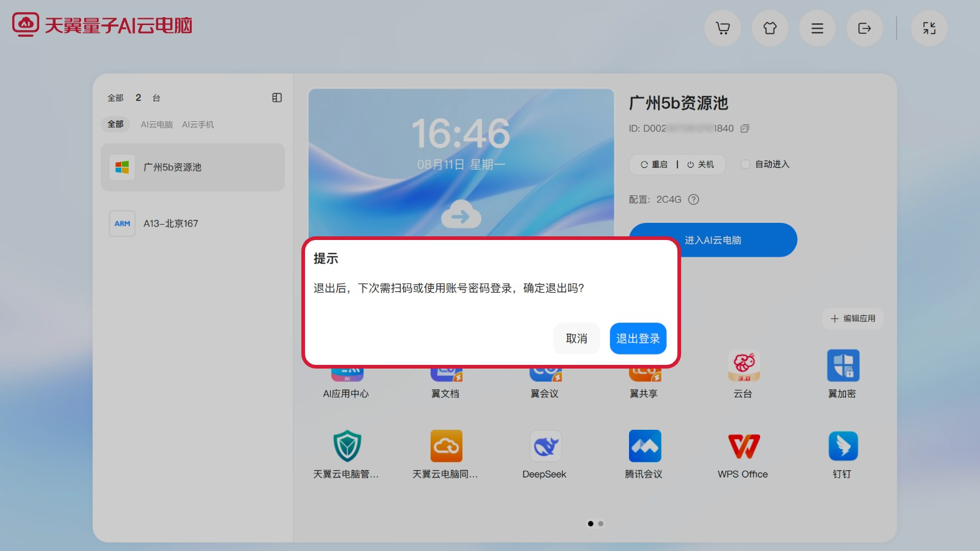
Task: Click the 天翼量子AI云电脑 logo
Action: pyautogui.click(x=102, y=25)
